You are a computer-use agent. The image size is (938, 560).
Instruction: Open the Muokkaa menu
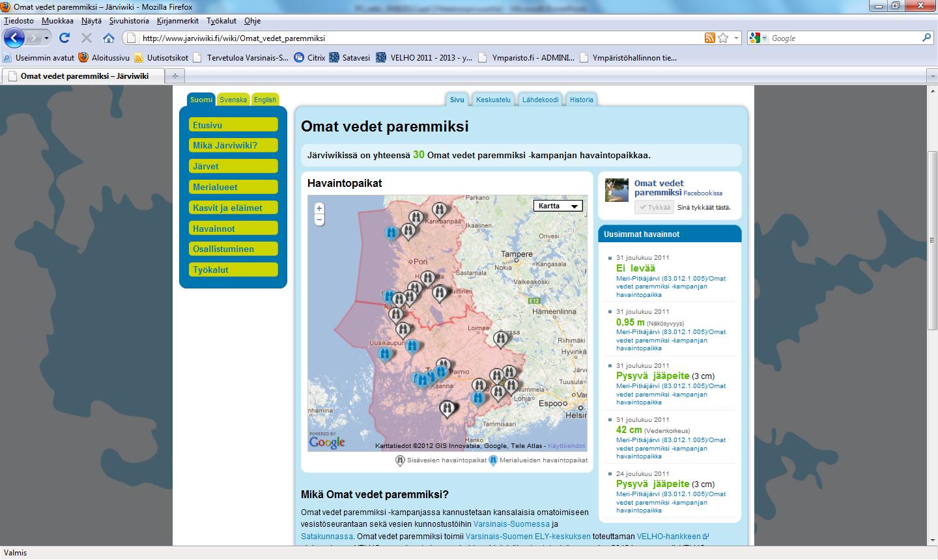(57, 21)
